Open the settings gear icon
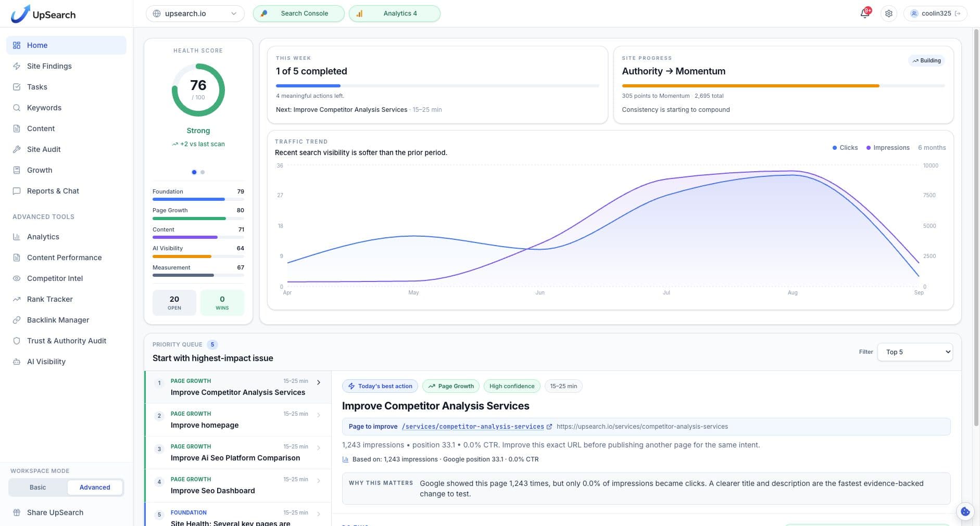 click(889, 14)
